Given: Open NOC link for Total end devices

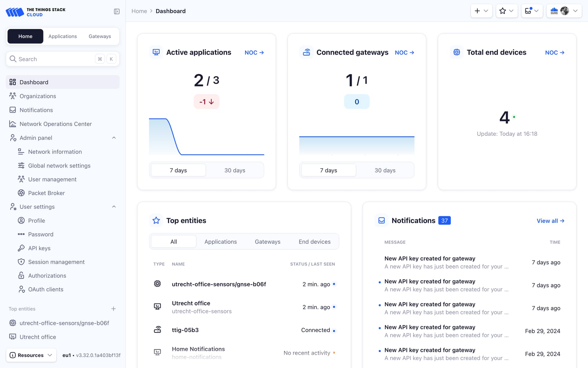Looking at the screenshot, I should (554, 52).
